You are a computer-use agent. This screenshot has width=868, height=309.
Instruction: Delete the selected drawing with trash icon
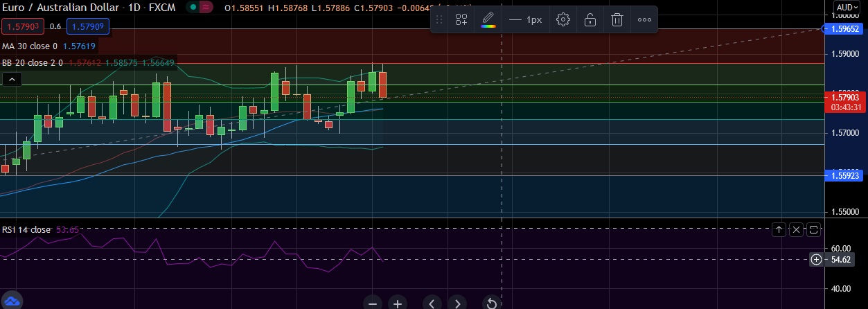(x=617, y=20)
